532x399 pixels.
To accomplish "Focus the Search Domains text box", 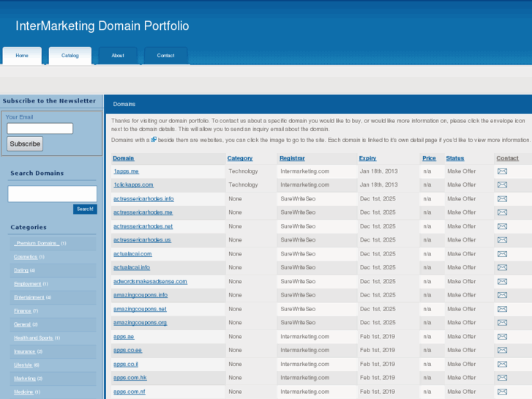I will click(52, 194).
